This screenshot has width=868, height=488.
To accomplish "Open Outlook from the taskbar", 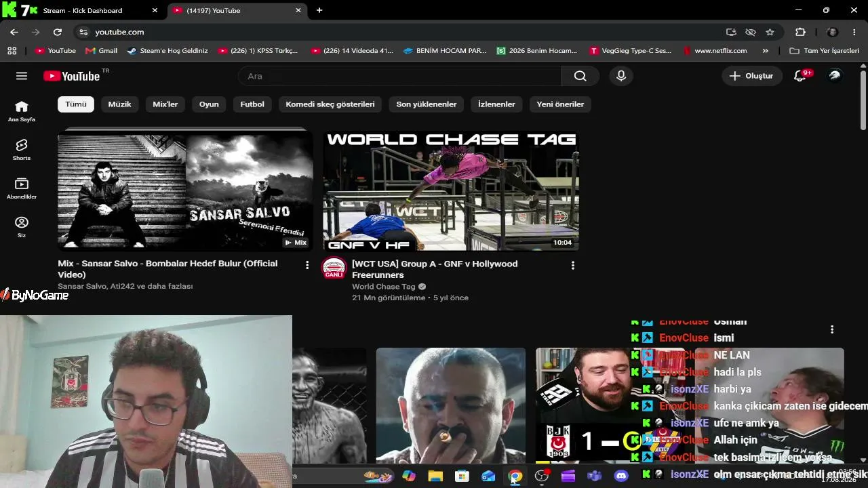I will [488, 476].
